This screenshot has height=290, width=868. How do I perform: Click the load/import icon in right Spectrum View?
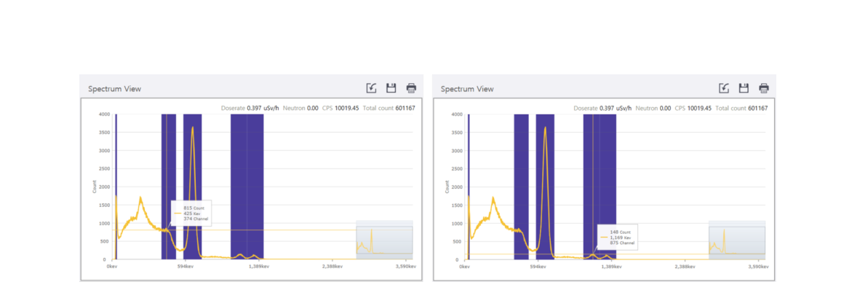point(724,87)
